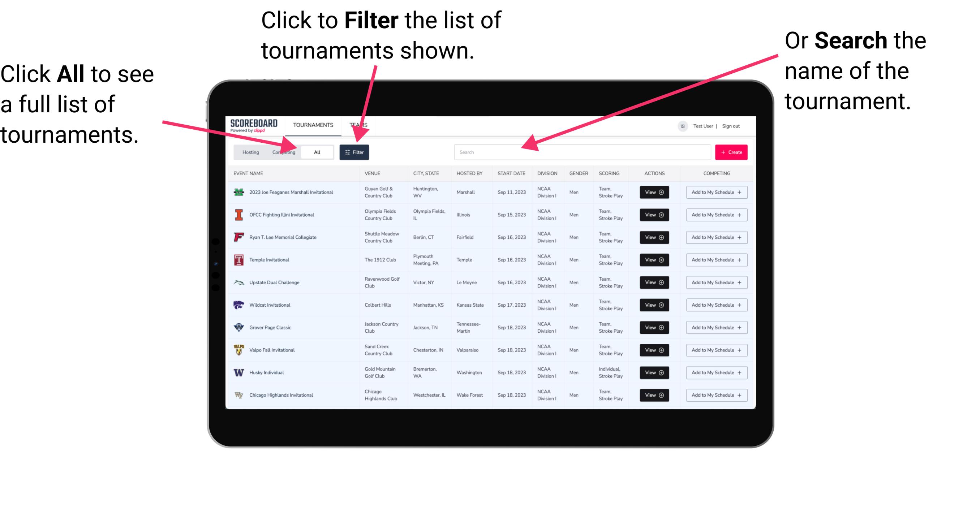This screenshot has width=980, height=527.
Task: Select the Competing tab filter
Action: pyautogui.click(x=282, y=152)
